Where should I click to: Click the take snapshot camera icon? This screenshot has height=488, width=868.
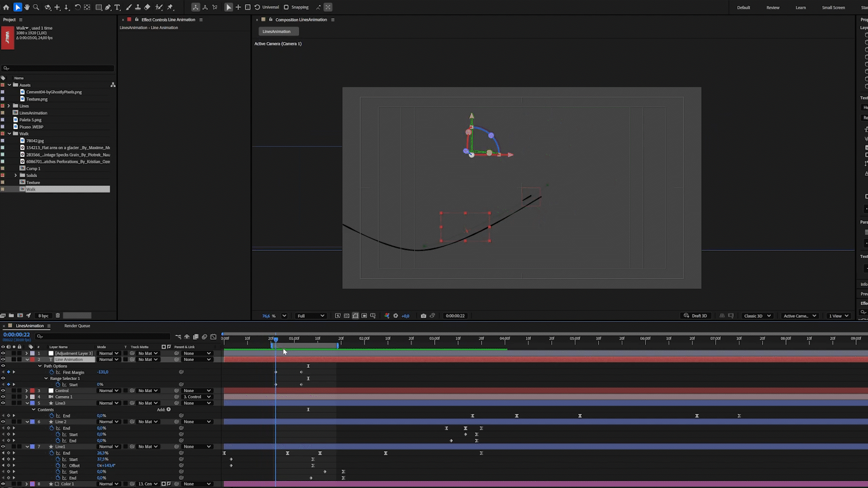[x=423, y=316]
